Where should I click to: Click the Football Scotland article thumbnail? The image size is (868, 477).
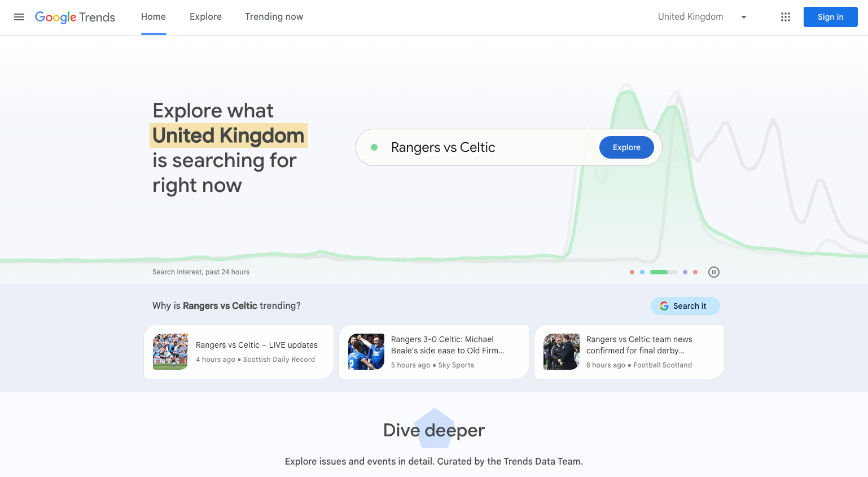coord(562,352)
